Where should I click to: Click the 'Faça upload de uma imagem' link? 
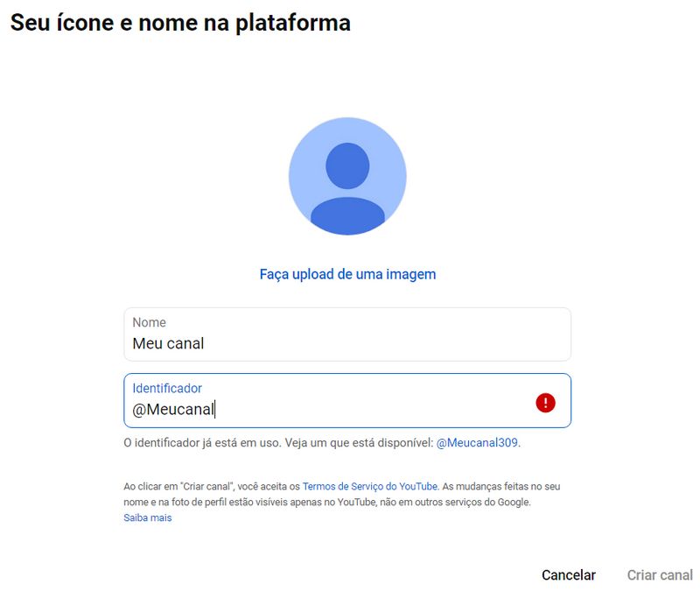click(347, 274)
